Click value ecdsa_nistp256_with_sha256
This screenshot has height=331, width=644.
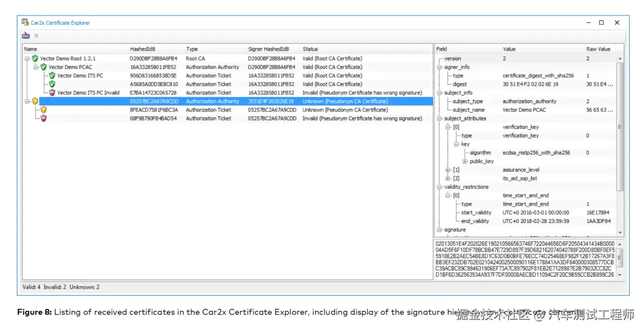coord(536,153)
